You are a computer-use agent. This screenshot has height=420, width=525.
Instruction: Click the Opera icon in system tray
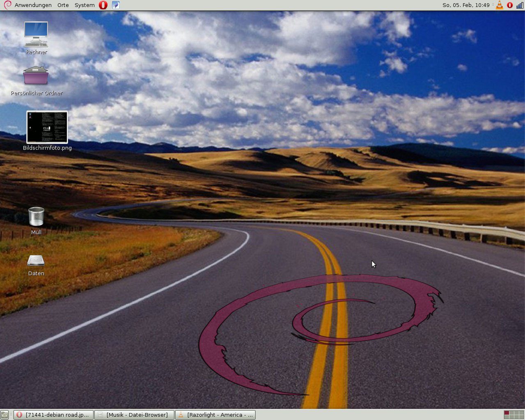click(510, 5)
